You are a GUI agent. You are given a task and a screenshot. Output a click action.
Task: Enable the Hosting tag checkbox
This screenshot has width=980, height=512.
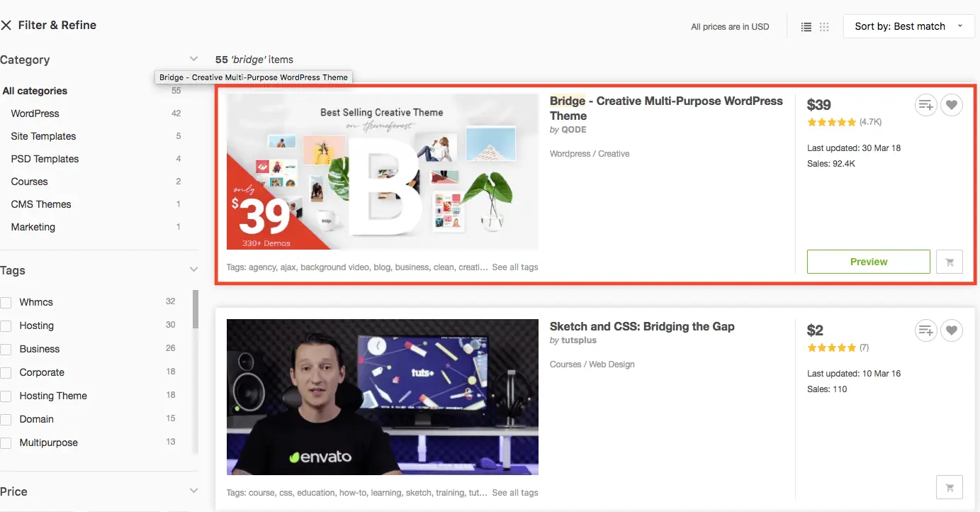pos(6,326)
